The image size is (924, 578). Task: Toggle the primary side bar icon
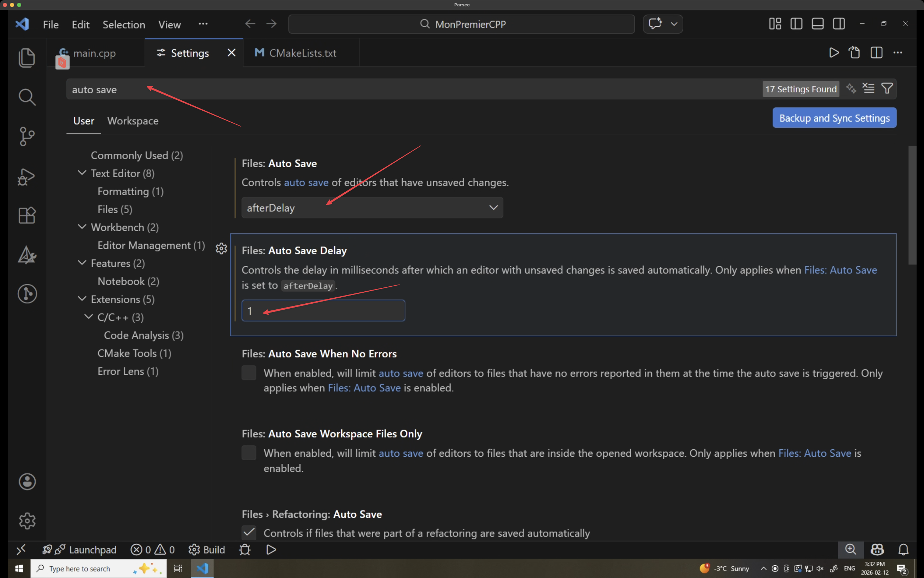point(796,24)
